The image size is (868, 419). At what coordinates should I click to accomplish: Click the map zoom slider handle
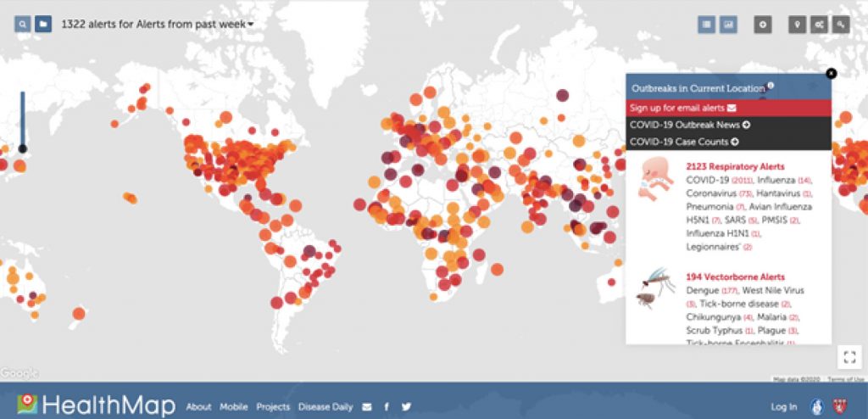[x=22, y=148]
